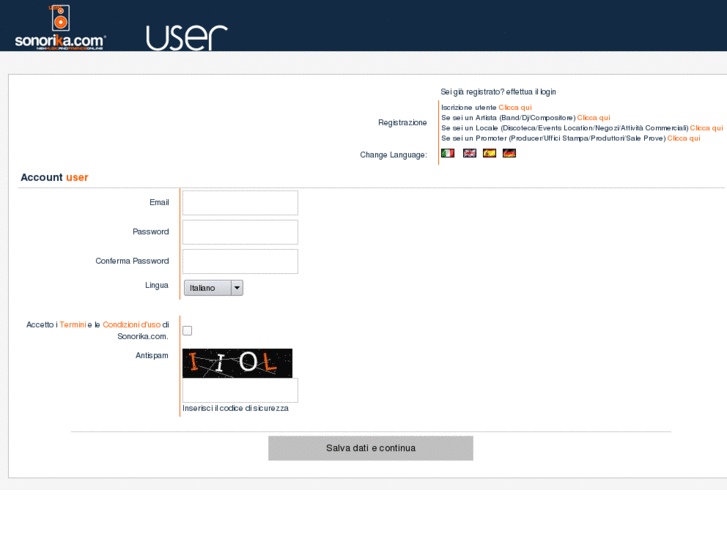Click the Antispam security code field
Image resolution: width=727 pixels, height=545 pixels.
click(240, 390)
